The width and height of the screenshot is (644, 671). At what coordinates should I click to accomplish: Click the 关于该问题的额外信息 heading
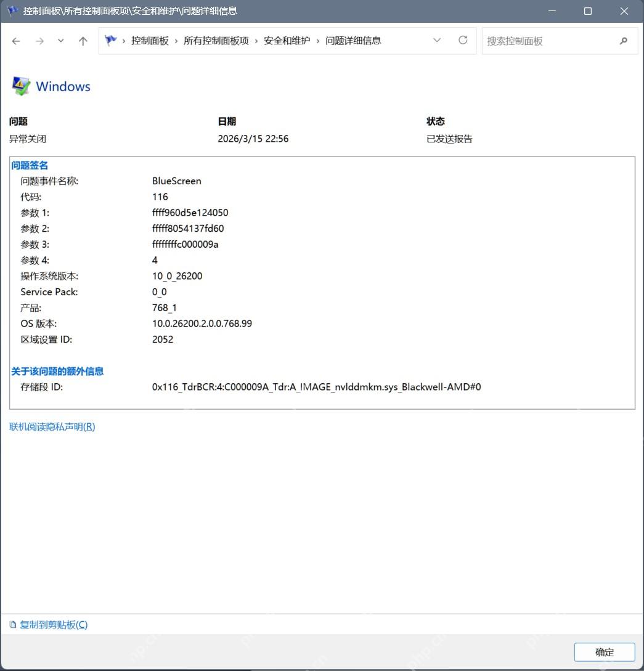tap(57, 372)
